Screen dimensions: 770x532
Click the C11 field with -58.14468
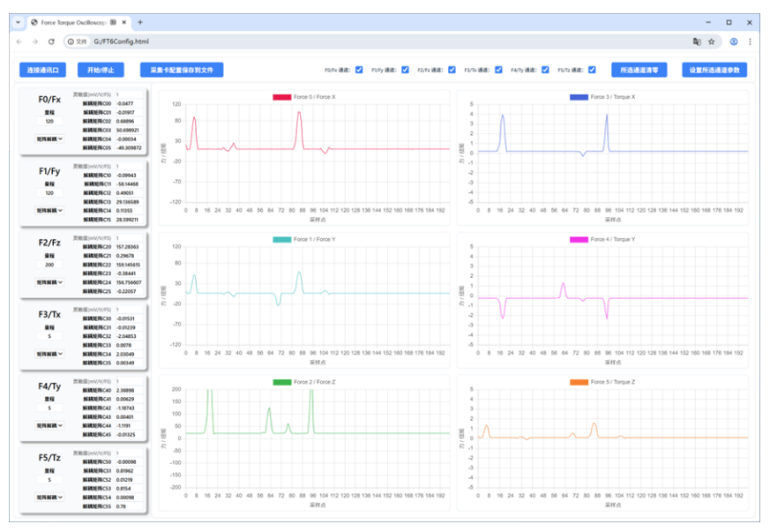point(129,184)
